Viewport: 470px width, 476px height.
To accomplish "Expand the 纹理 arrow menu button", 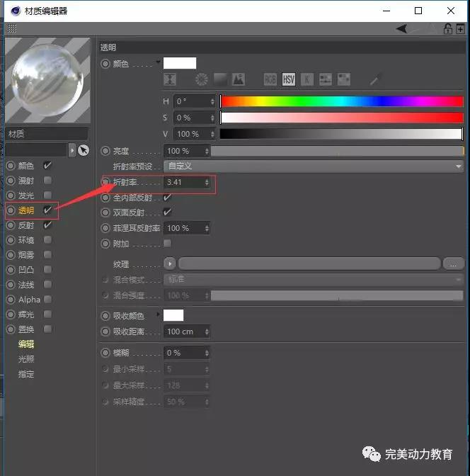I will [170, 263].
